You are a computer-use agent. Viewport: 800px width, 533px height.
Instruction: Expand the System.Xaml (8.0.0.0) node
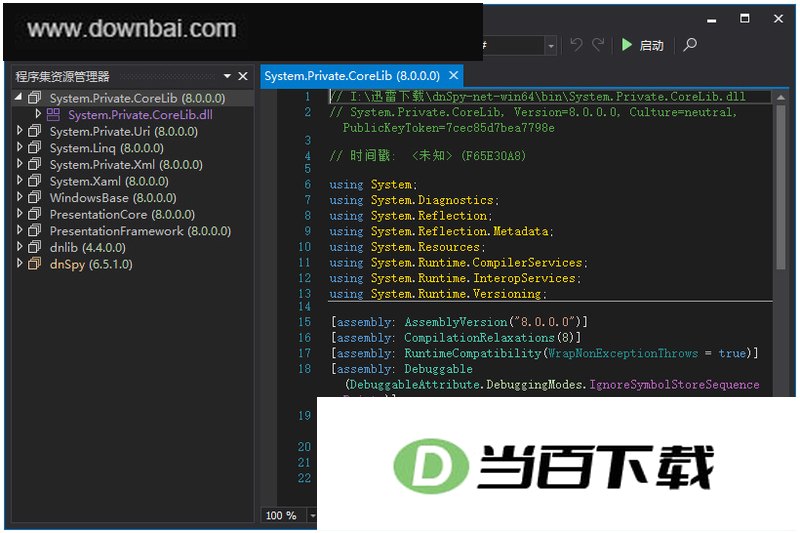pos(19,181)
